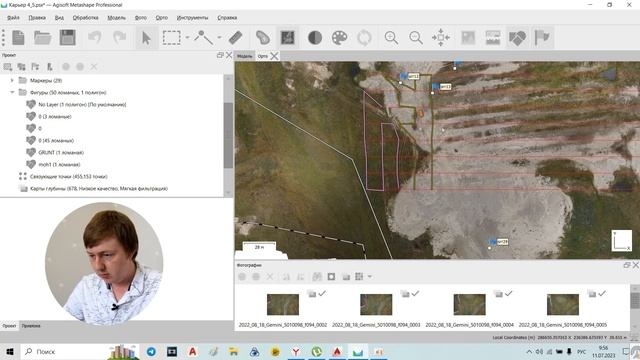The image size is (640, 360).
Task: Open the Правка menu
Action: point(37,18)
